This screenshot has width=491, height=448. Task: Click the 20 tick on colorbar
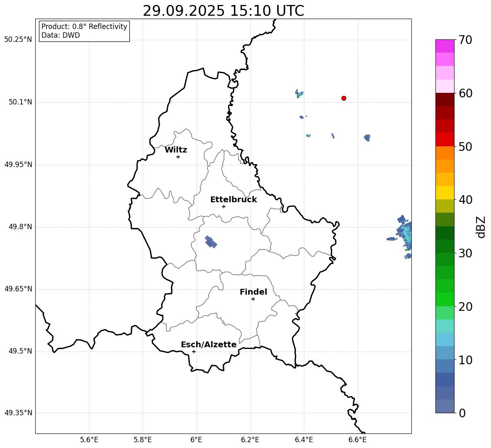[465, 307]
